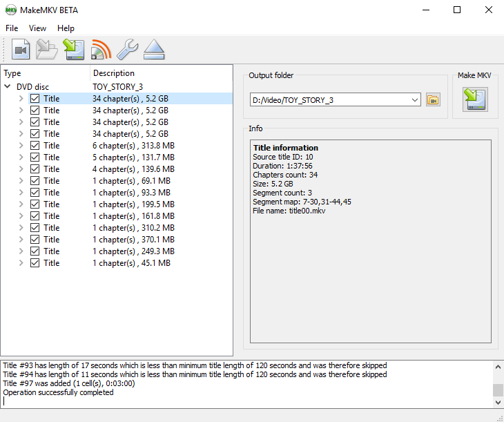Uncheck the 69.1 MB title checkbox

point(35,181)
